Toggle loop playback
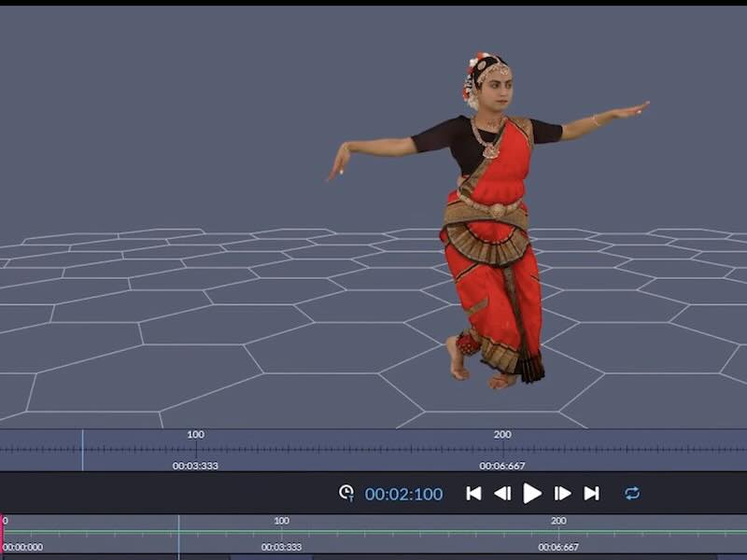Viewport: 747px width, 560px height. 632,494
